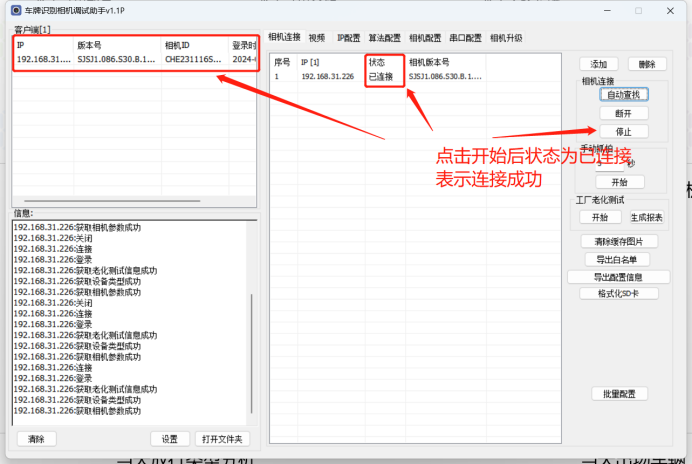Click the seconds field in the 手动抓拍 group
692x464 pixels.
(609, 164)
